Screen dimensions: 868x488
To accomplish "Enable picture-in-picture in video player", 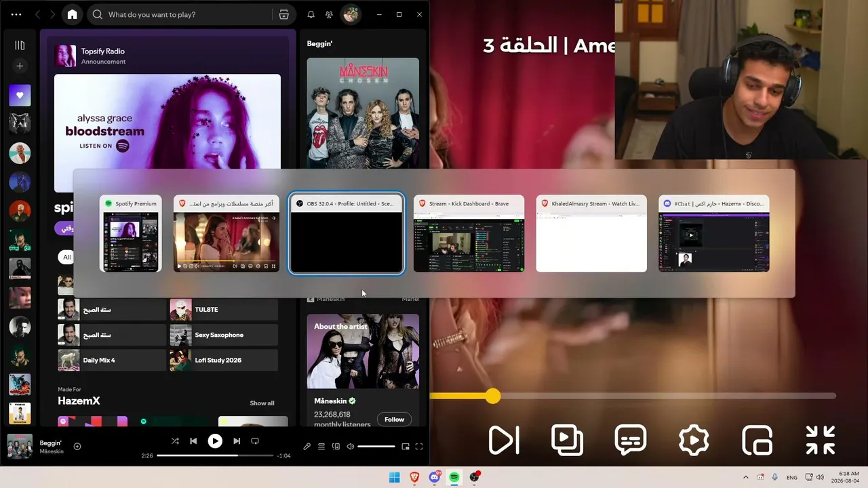I will (757, 441).
